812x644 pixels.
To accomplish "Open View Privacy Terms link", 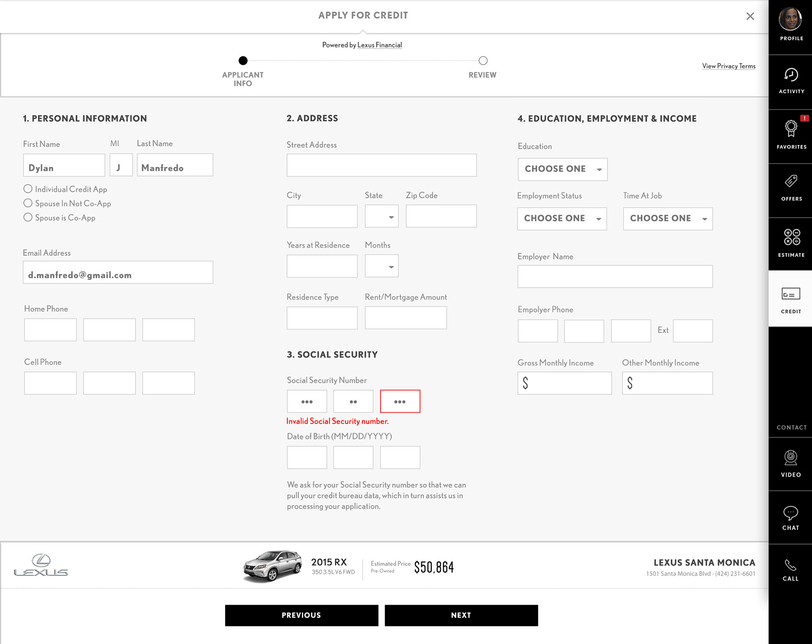I will 728,66.
